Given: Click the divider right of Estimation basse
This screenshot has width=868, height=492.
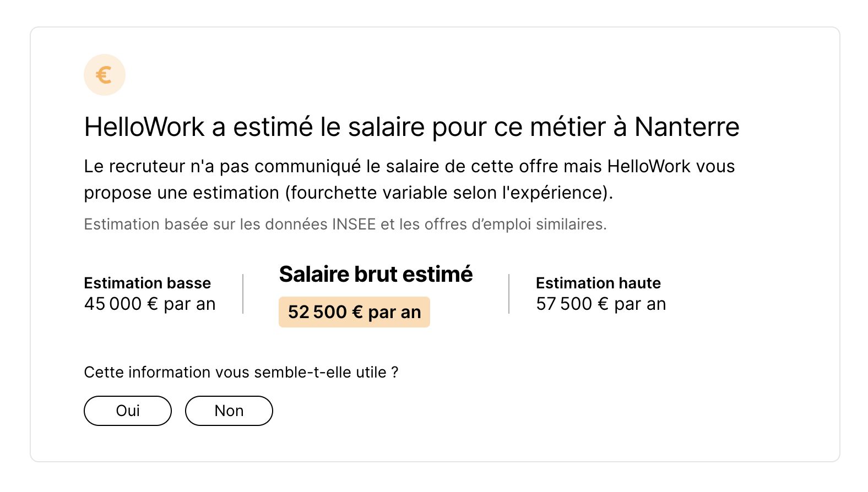Looking at the screenshot, I should tap(243, 294).
